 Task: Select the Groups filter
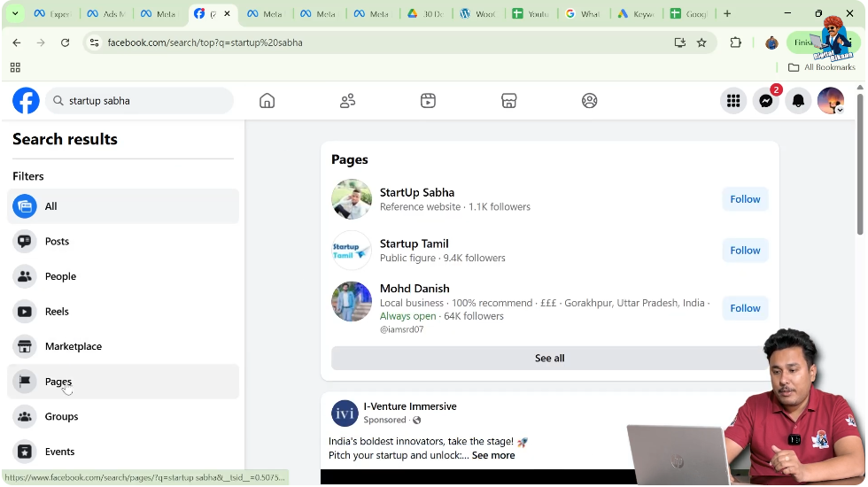pyautogui.click(x=123, y=417)
